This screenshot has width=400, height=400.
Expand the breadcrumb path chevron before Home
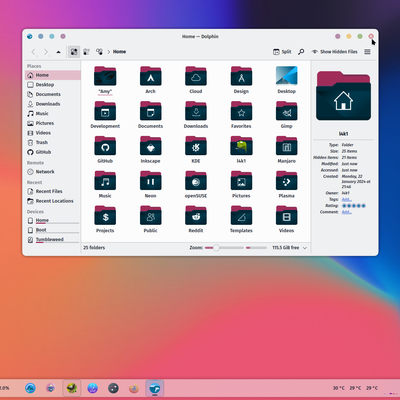point(109,52)
